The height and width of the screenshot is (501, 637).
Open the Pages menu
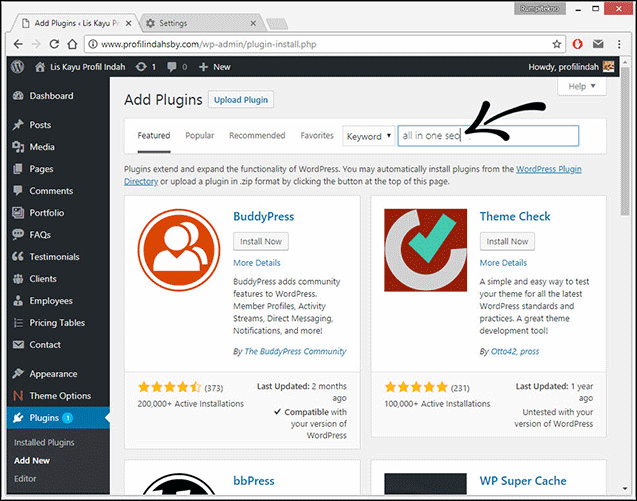(41, 169)
